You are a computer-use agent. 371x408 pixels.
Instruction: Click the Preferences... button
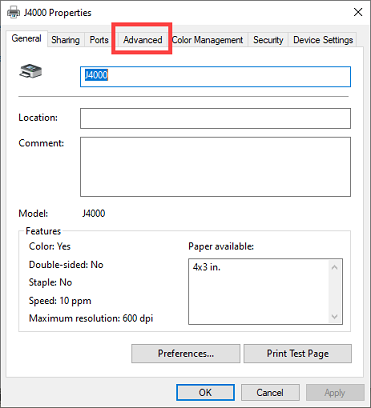click(186, 353)
